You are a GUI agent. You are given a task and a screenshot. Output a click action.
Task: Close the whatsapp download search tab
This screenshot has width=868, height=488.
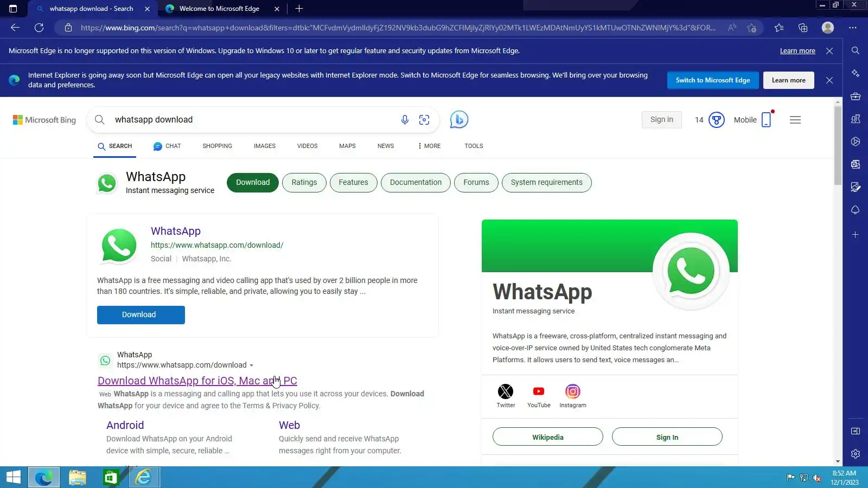(147, 9)
